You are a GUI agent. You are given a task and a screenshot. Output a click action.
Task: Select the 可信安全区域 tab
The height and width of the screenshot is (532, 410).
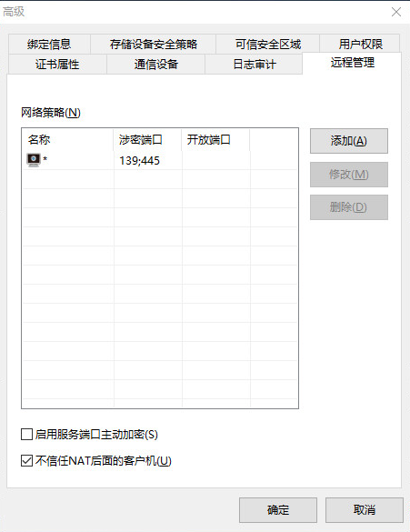(x=268, y=45)
